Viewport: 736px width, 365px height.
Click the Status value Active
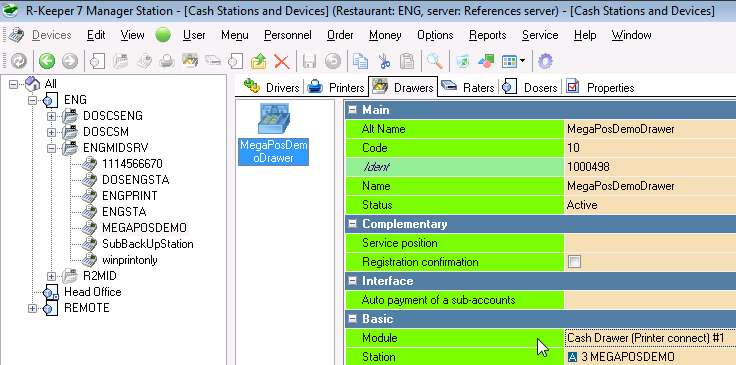650,205
